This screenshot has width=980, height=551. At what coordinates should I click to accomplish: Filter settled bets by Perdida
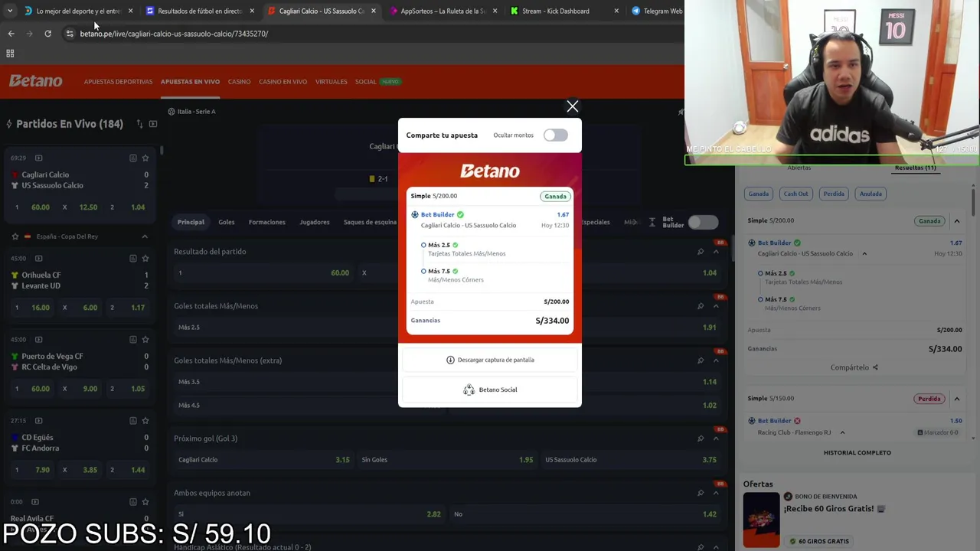[x=834, y=194]
